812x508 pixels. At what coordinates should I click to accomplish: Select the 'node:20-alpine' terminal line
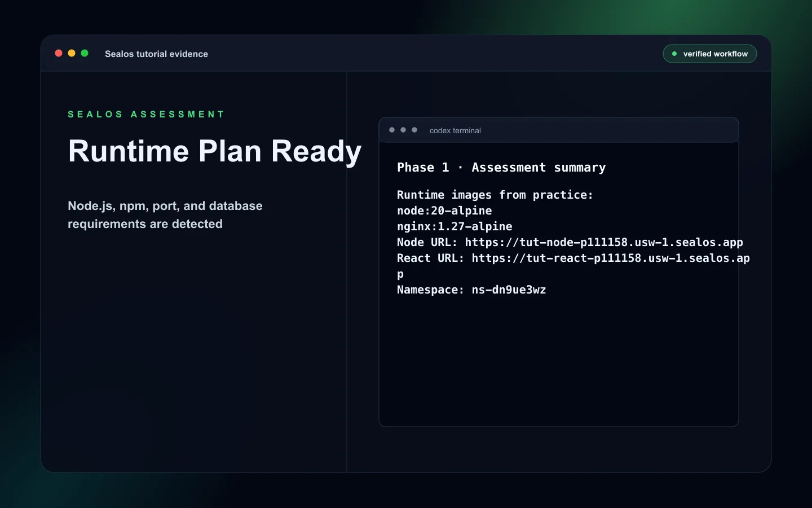click(x=444, y=211)
